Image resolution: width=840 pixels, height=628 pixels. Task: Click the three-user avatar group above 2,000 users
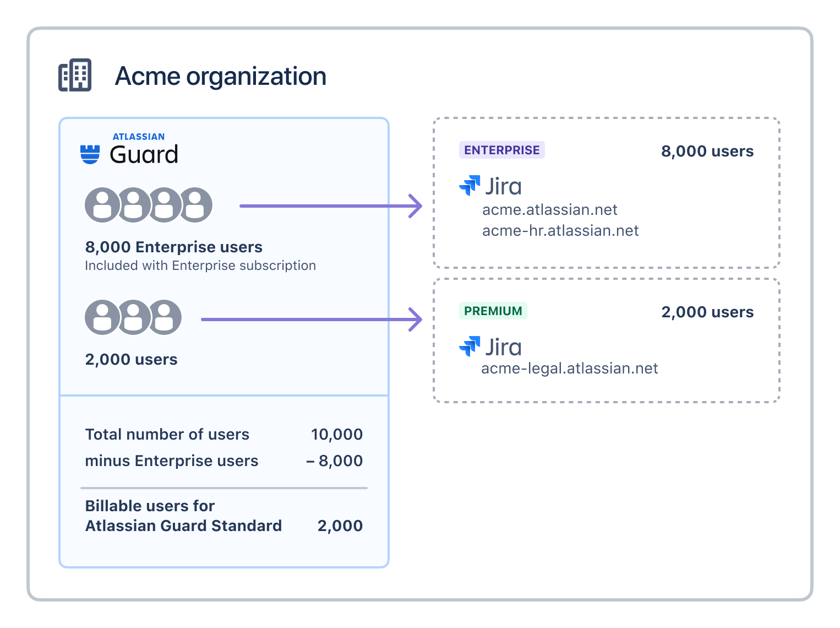click(x=133, y=317)
